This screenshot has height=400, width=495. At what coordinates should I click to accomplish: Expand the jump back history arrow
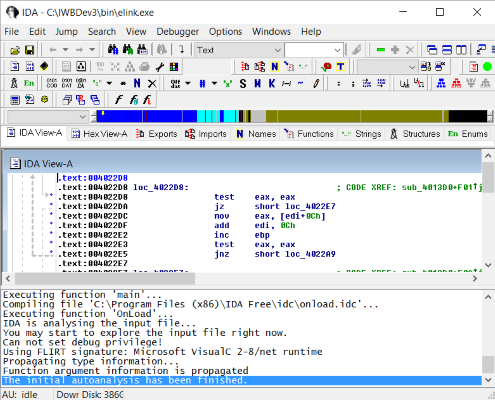click(x=65, y=50)
